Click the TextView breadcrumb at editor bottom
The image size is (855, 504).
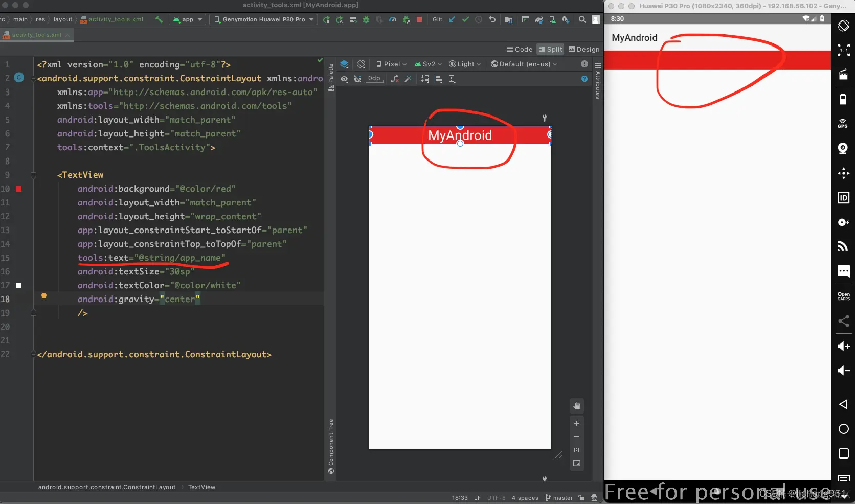click(201, 487)
